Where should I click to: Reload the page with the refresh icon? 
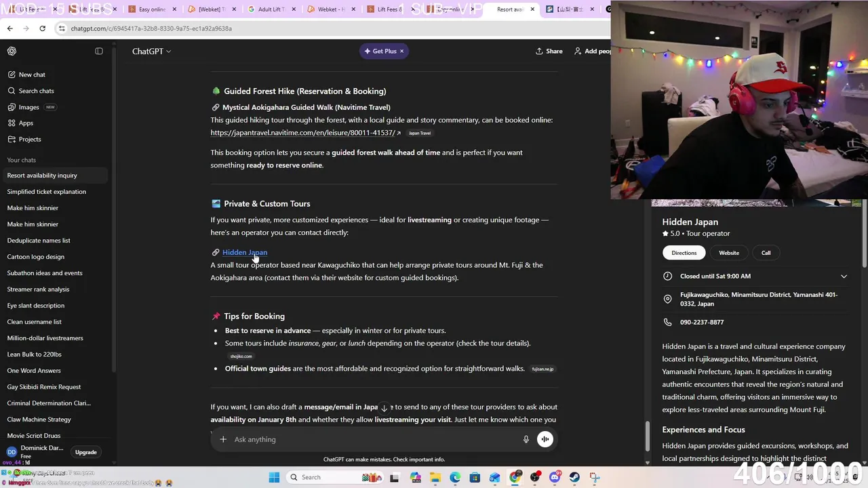(x=42, y=28)
